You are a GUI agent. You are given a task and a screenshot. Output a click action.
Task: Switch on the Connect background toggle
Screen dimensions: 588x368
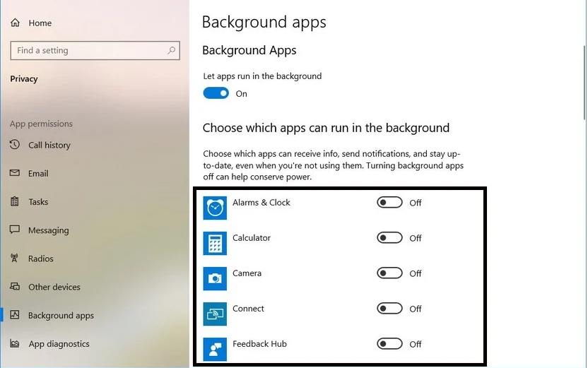pos(389,309)
